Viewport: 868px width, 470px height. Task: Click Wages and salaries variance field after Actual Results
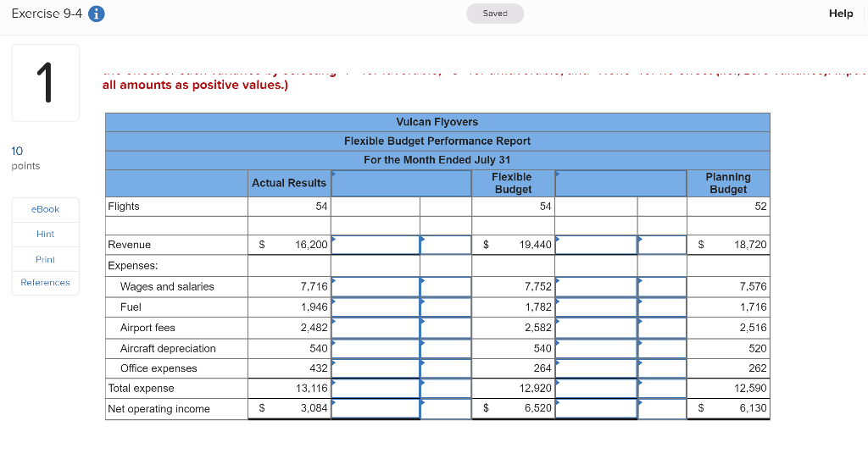pyautogui.click(x=376, y=286)
